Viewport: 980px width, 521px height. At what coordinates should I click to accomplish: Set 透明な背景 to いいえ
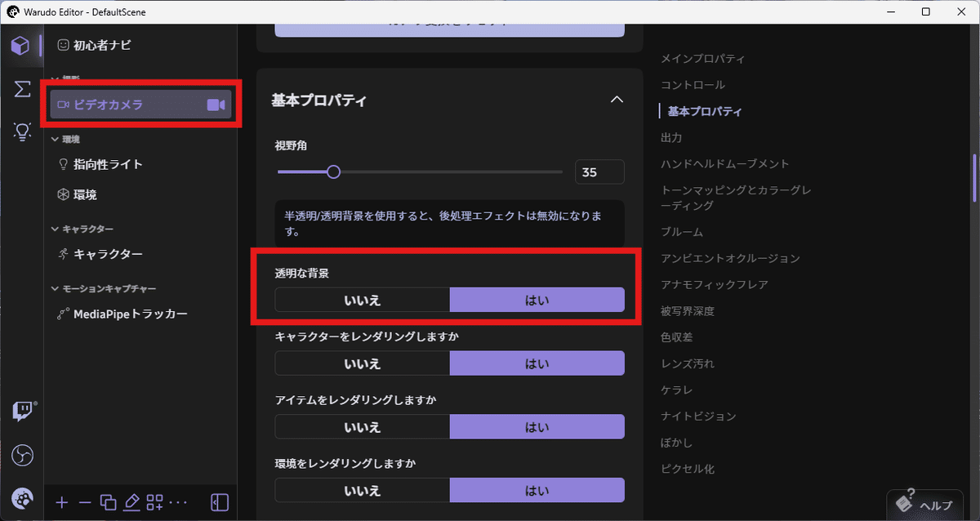[x=362, y=300]
